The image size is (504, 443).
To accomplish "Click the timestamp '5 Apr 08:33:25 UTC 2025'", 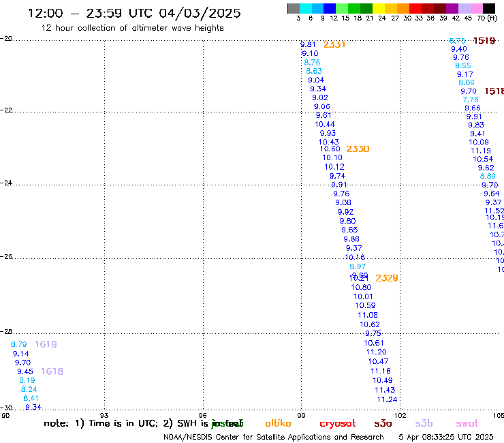I will point(446,437).
